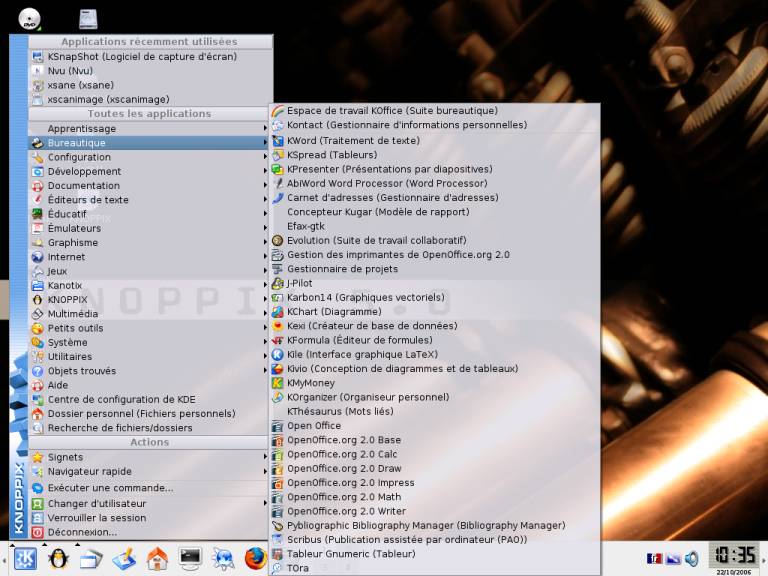Open AbiWord Word Processor
Screen dimensions: 768x576
[434, 183]
